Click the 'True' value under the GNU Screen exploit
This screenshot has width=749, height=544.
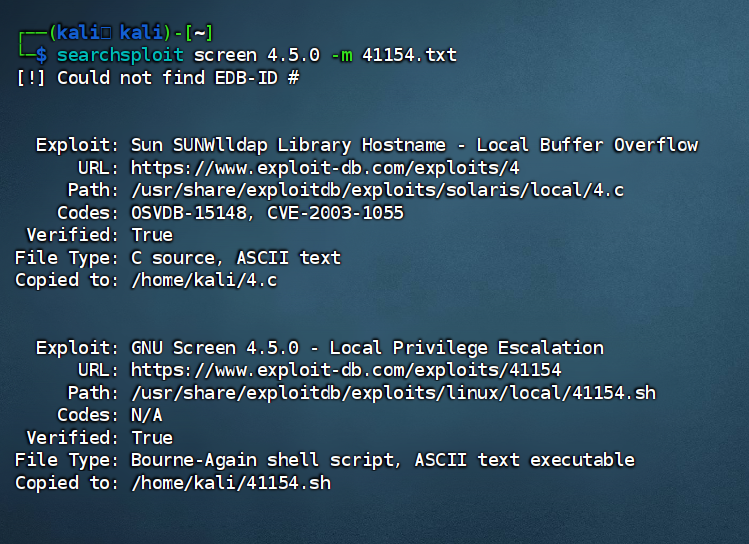[x=152, y=437]
